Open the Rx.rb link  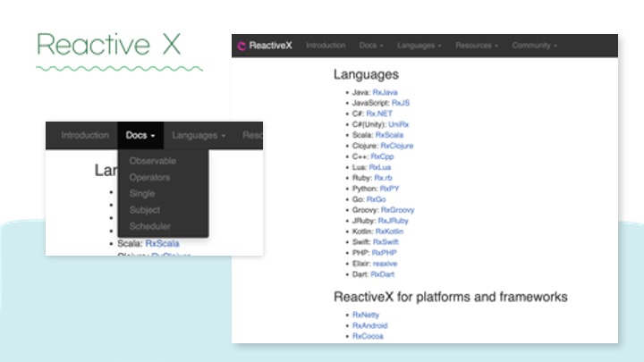coord(383,178)
